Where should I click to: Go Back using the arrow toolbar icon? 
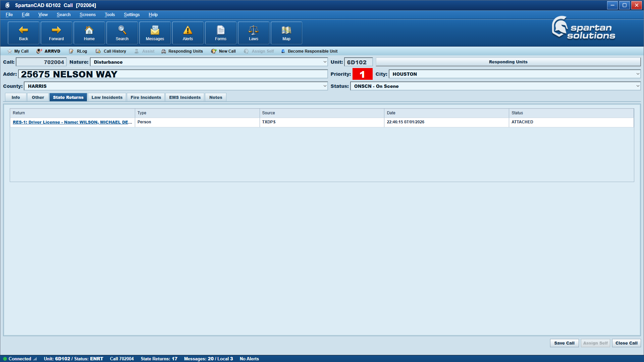23,33
